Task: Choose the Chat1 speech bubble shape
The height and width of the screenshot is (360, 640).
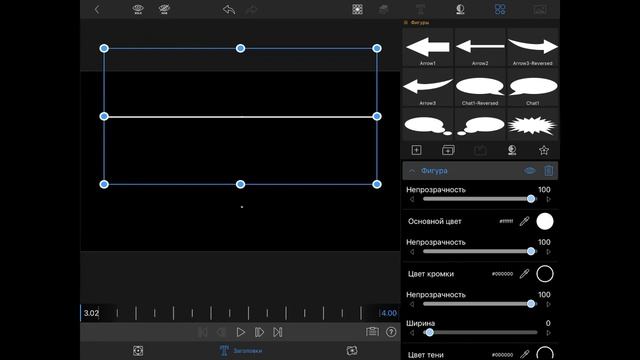Action: [533, 88]
